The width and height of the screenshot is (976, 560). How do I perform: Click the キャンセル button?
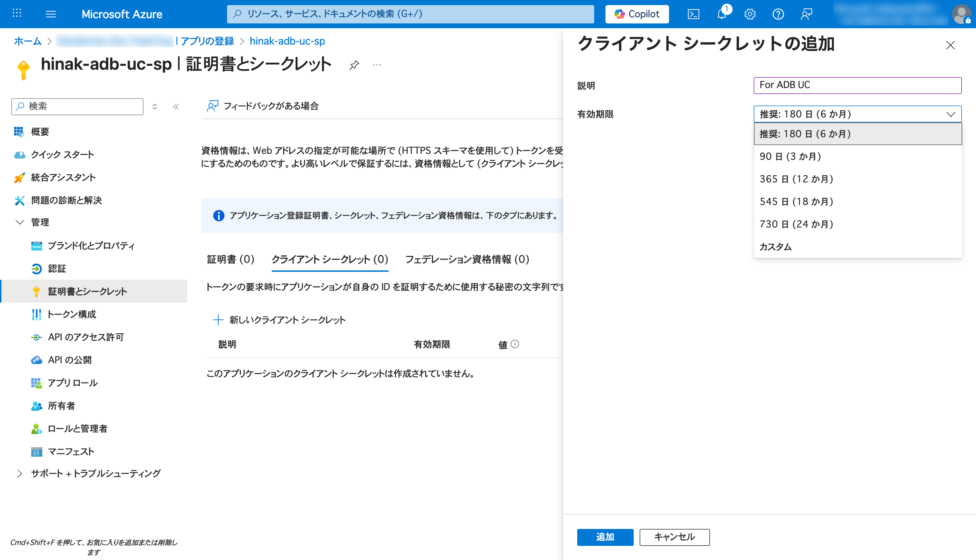pos(674,537)
